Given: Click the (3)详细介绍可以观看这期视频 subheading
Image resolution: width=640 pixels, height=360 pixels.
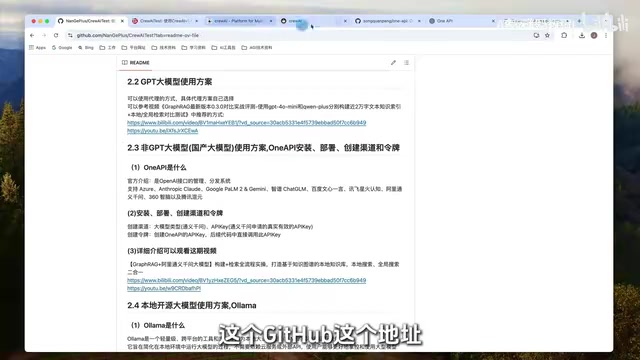Looking at the screenshot, I should click(172, 251).
